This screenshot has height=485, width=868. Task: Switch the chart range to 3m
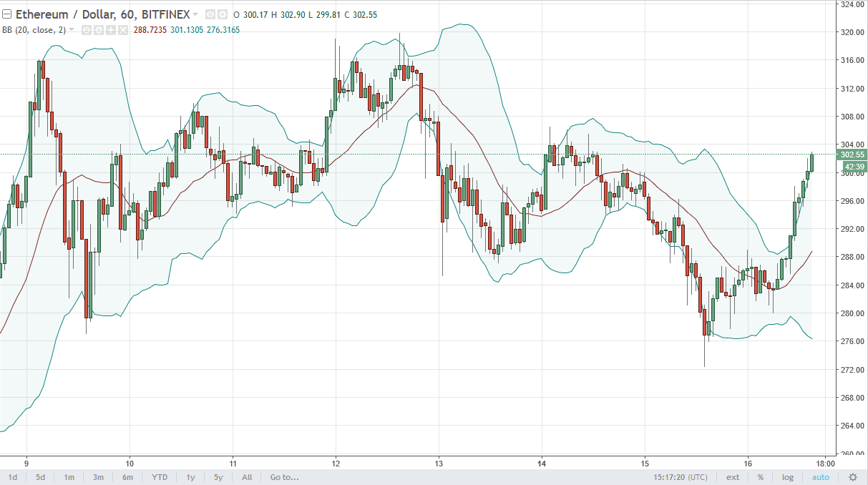(98, 477)
